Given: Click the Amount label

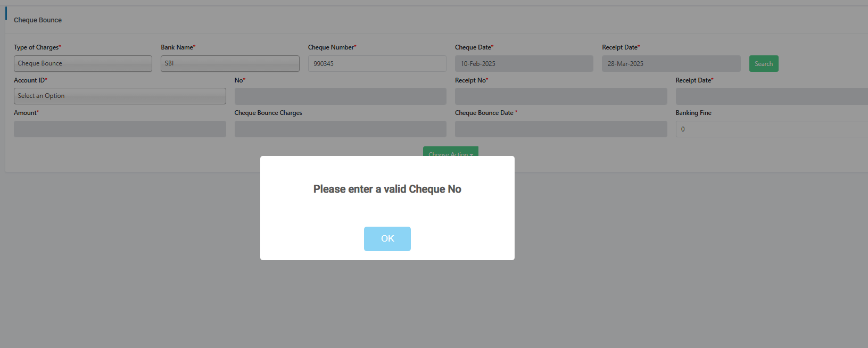Looking at the screenshot, I should tap(26, 113).
